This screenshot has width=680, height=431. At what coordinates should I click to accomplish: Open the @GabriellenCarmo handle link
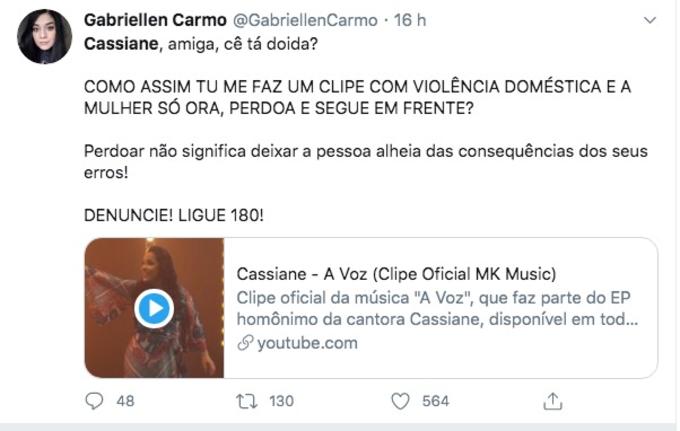point(291,20)
